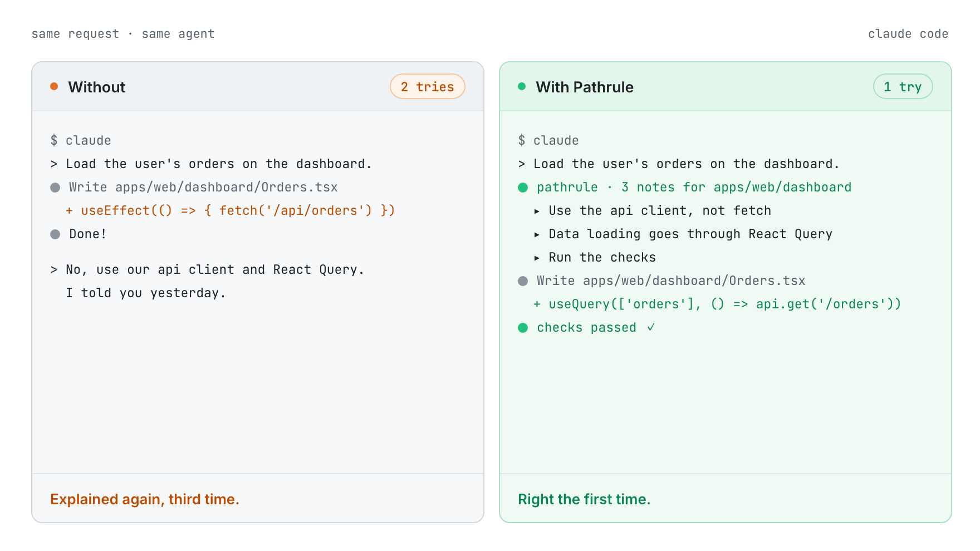980x551 pixels.
Task: Click the '2 tries' badge
Action: [428, 86]
